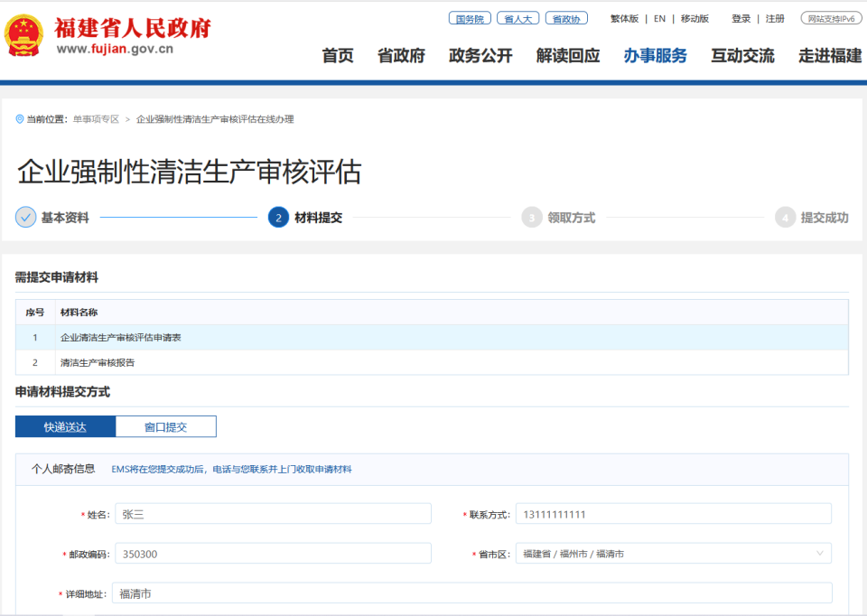Open the 互动交流 navigation item

[x=742, y=56]
